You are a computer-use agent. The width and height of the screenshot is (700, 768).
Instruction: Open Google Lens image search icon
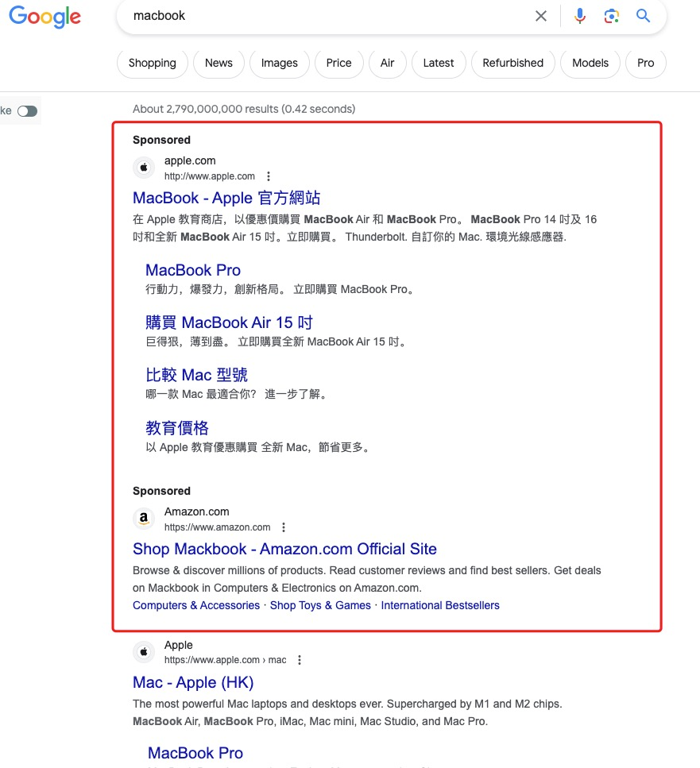611,16
